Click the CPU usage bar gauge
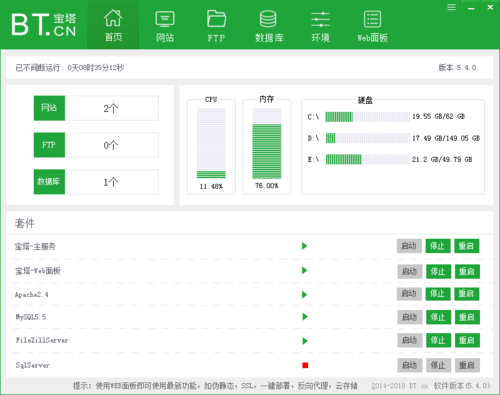500x395 pixels. (211, 144)
